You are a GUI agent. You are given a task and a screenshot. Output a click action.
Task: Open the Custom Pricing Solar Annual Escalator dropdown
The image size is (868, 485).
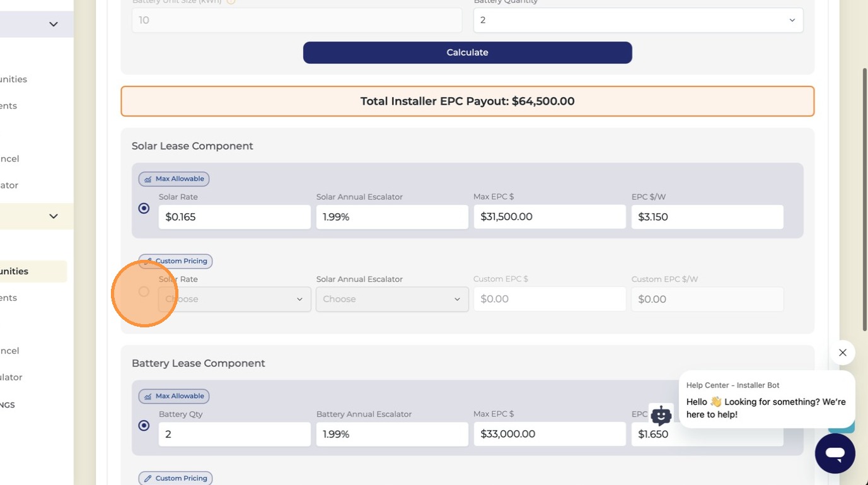click(x=392, y=299)
